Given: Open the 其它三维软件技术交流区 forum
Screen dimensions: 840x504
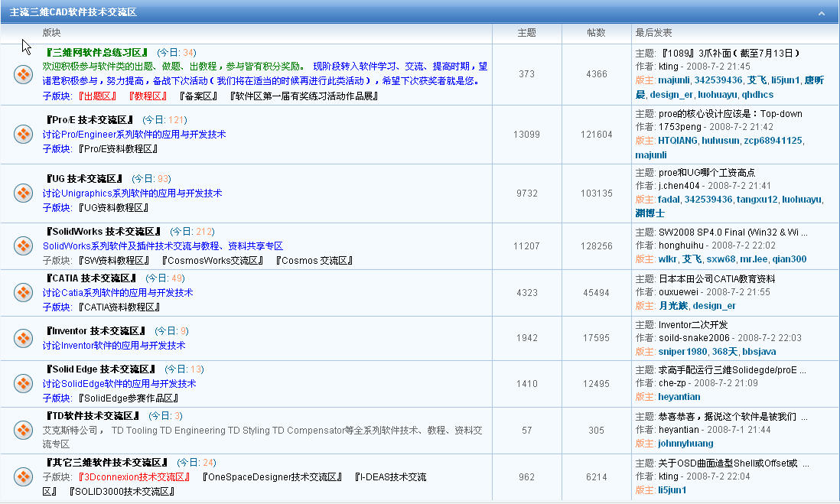Looking at the screenshot, I should click(107, 463).
